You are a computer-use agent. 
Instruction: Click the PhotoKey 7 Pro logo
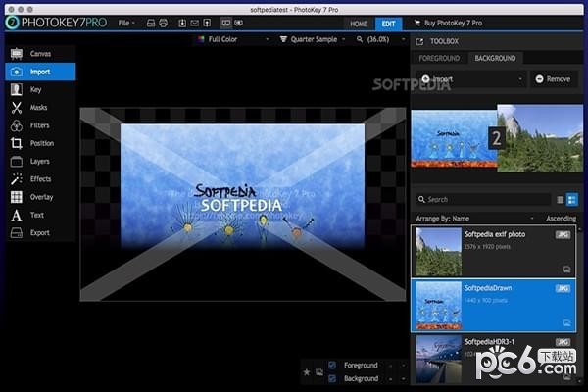(x=56, y=23)
